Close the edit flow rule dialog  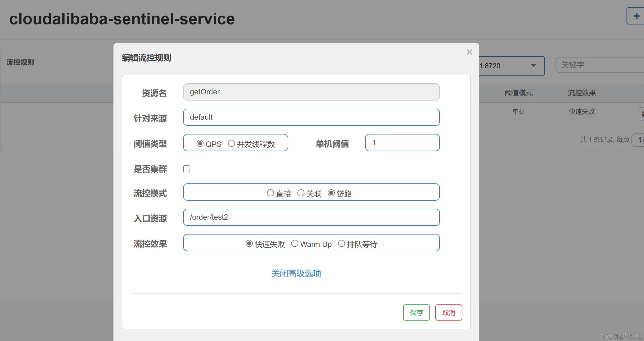tap(469, 52)
